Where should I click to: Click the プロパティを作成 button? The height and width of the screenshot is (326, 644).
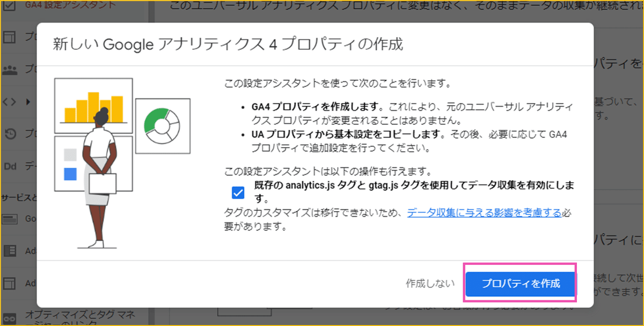pos(521,284)
